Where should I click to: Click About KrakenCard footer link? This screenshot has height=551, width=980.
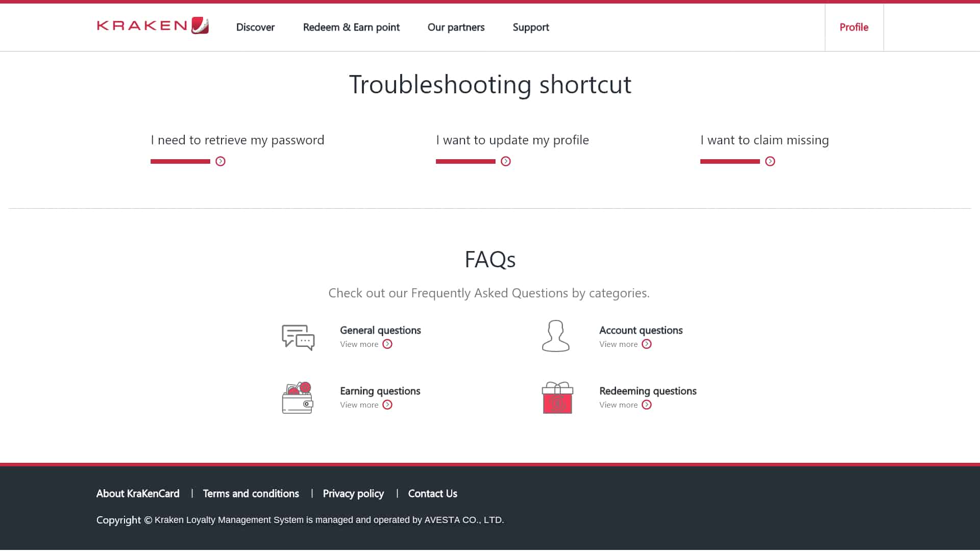pos(137,493)
